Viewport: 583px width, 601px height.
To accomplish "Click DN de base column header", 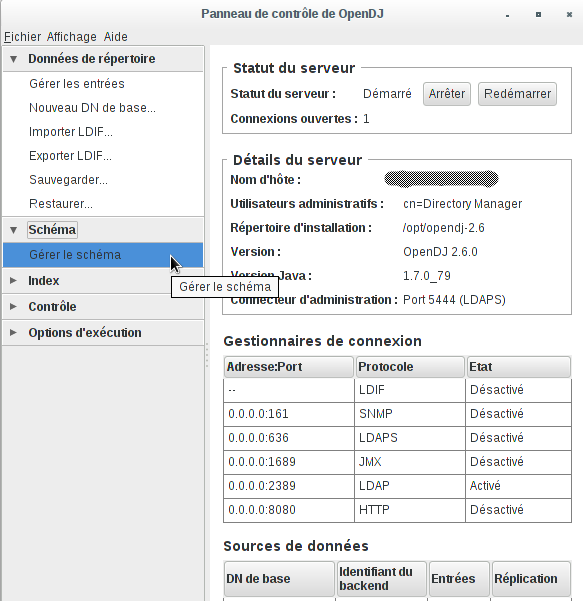I will pyautogui.click(x=279, y=579).
